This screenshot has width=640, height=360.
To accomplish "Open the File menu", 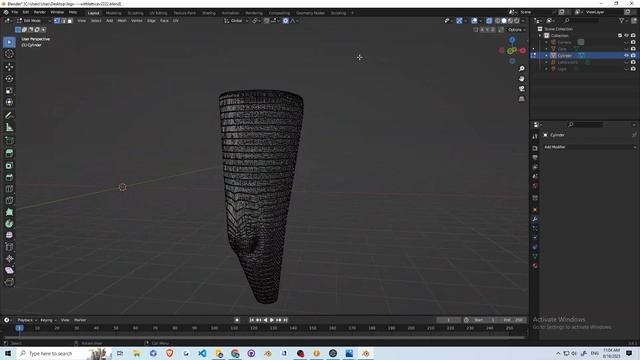I will pos(14,12).
